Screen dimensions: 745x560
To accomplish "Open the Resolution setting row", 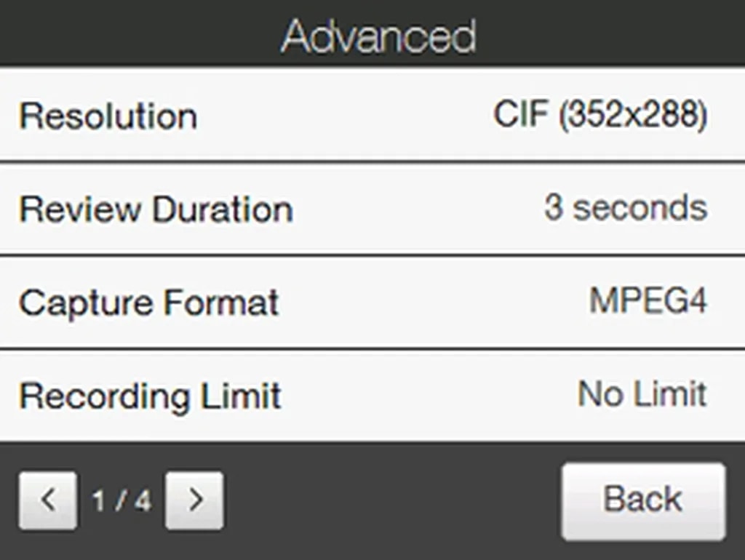I will click(x=372, y=116).
